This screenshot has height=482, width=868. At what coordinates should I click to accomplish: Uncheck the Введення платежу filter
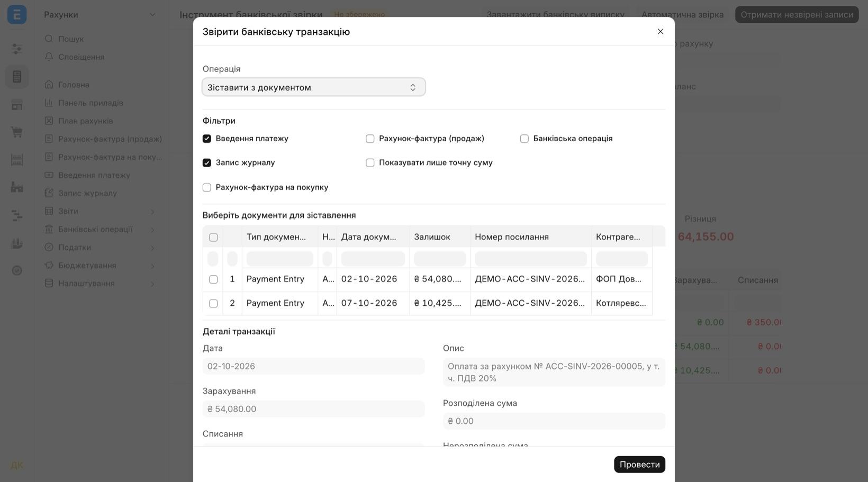(x=207, y=139)
